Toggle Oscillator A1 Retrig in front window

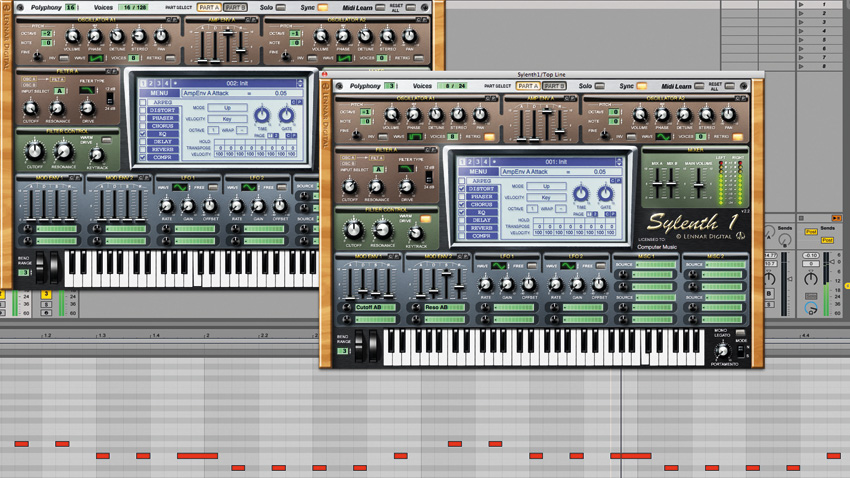[x=490, y=137]
